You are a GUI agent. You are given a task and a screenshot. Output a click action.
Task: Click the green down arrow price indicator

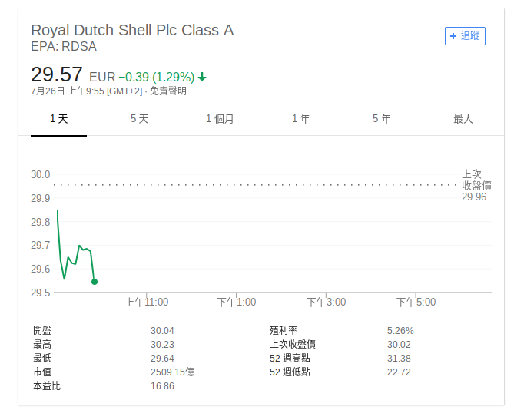click(x=202, y=77)
